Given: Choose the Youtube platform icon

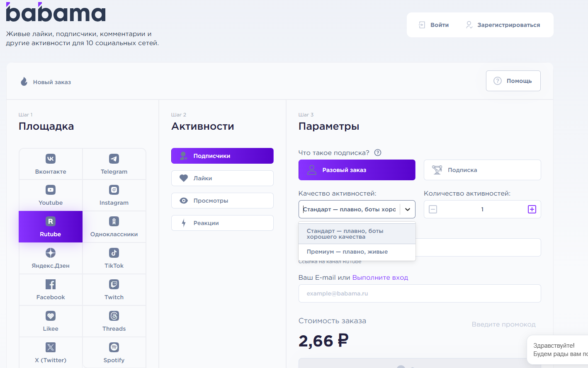Looking at the screenshot, I should pyautogui.click(x=51, y=190).
